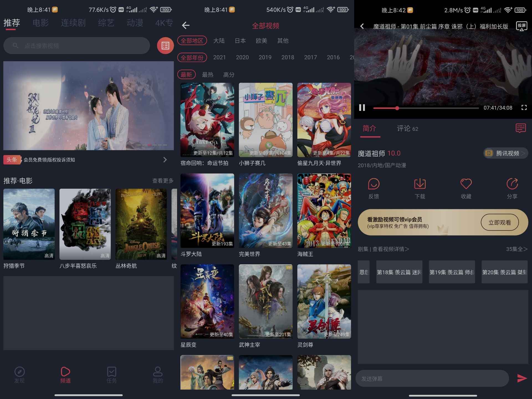
Task: Expand the 头条 banner with its chevron
Action: pos(165,160)
